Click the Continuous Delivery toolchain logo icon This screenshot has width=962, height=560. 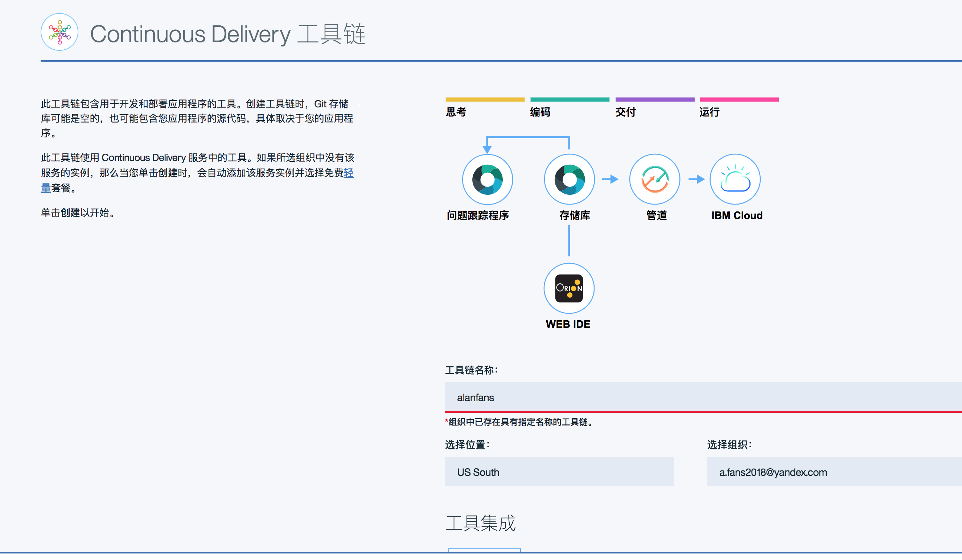(59, 32)
